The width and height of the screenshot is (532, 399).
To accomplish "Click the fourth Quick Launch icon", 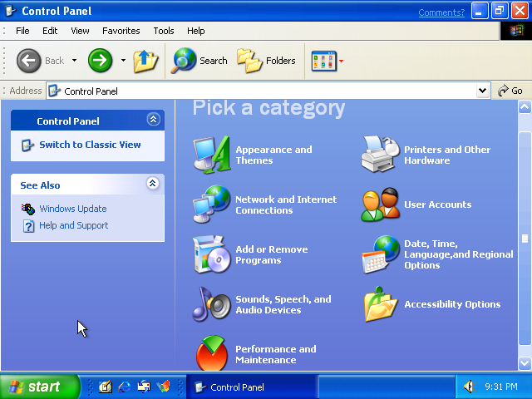I will 163,387.
